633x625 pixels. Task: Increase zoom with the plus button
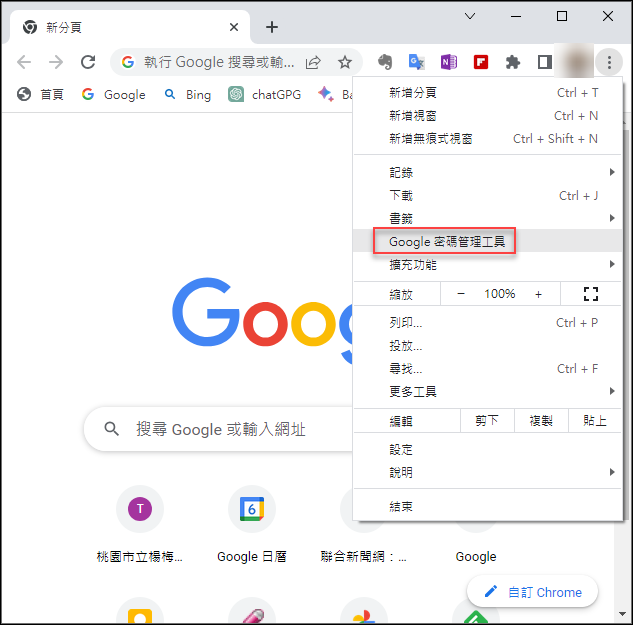(x=538, y=294)
